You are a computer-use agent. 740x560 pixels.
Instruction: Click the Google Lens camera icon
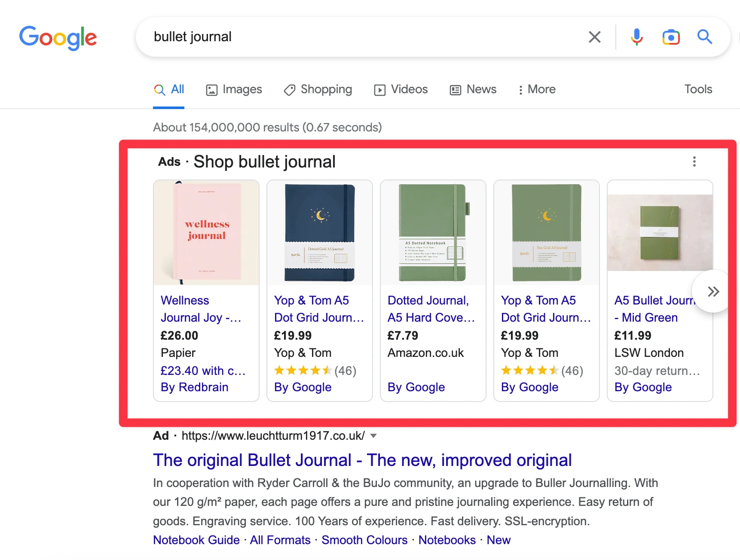tap(670, 37)
